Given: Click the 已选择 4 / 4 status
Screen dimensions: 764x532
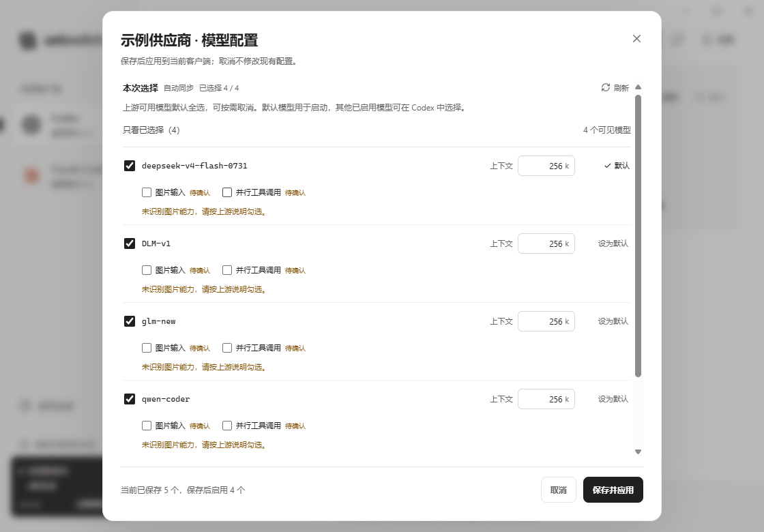Looking at the screenshot, I should pos(219,88).
